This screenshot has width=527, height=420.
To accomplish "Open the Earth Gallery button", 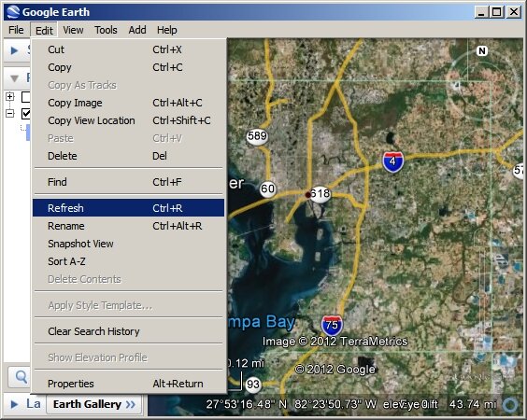I will pyautogui.click(x=94, y=404).
